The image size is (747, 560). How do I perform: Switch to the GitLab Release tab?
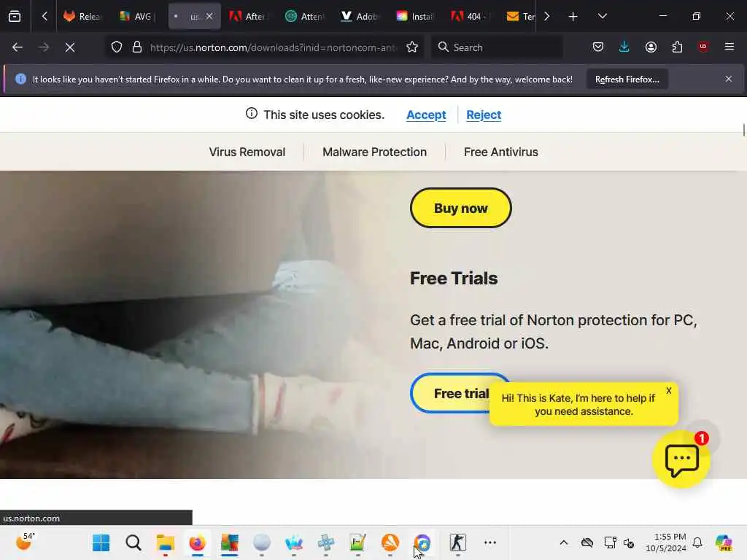point(83,17)
